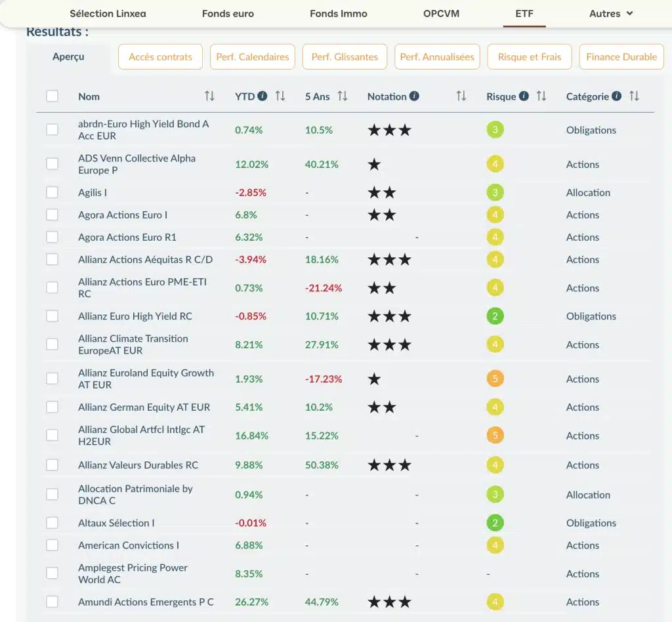Open fund Allianz Actions Euro PME-ETI RC
672x622 pixels.
(142, 288)
